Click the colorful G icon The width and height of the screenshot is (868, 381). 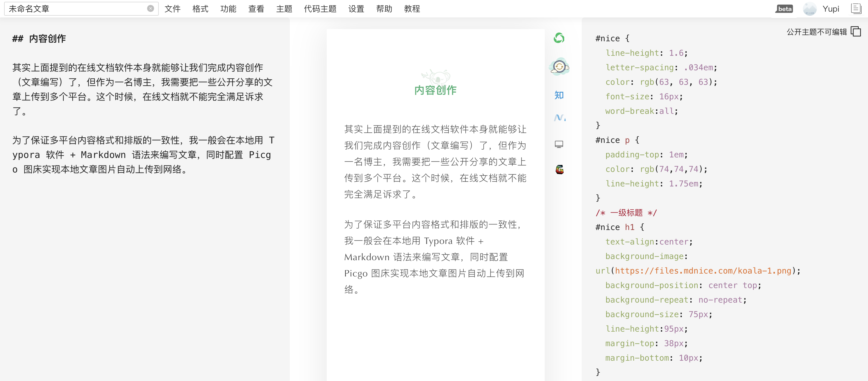[x=559, y=169]
